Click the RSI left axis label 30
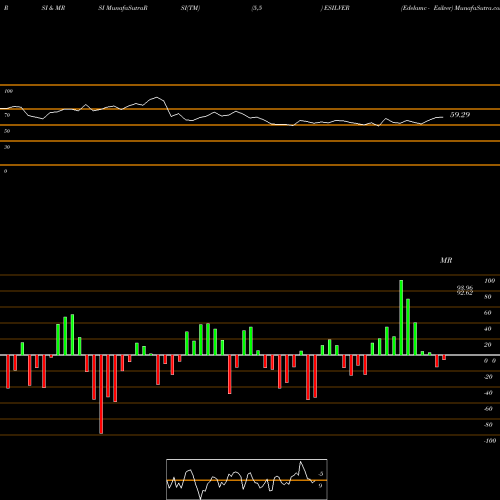Viewport: 500px width, 500px height. pos(7,147)
